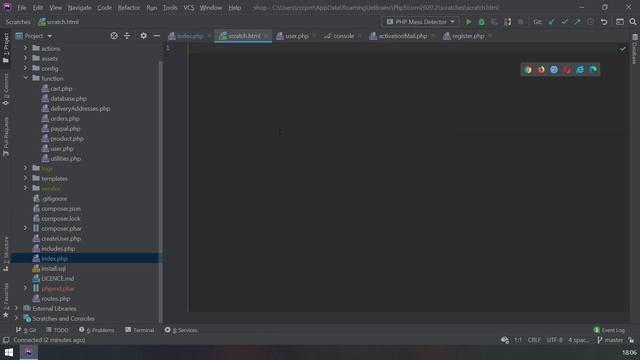
Task: Open the Navigate menu
Action: pyautogui.click(x=80, y=8)
